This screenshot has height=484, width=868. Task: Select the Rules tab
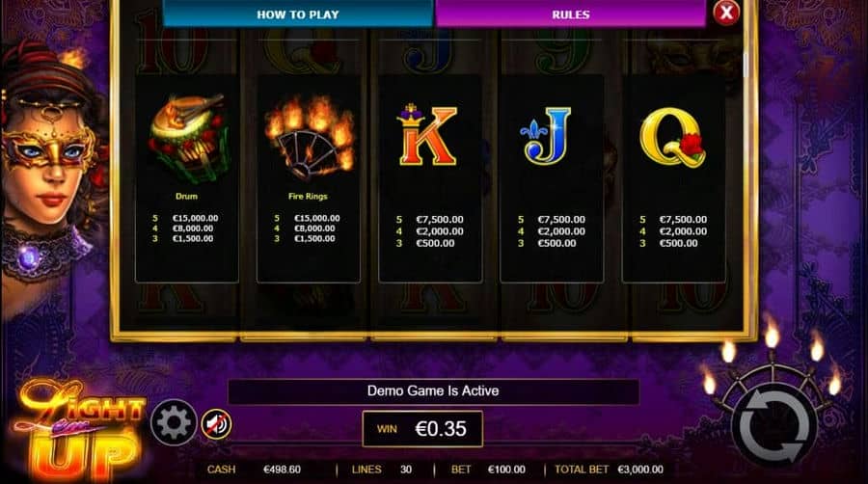point(571,13)
